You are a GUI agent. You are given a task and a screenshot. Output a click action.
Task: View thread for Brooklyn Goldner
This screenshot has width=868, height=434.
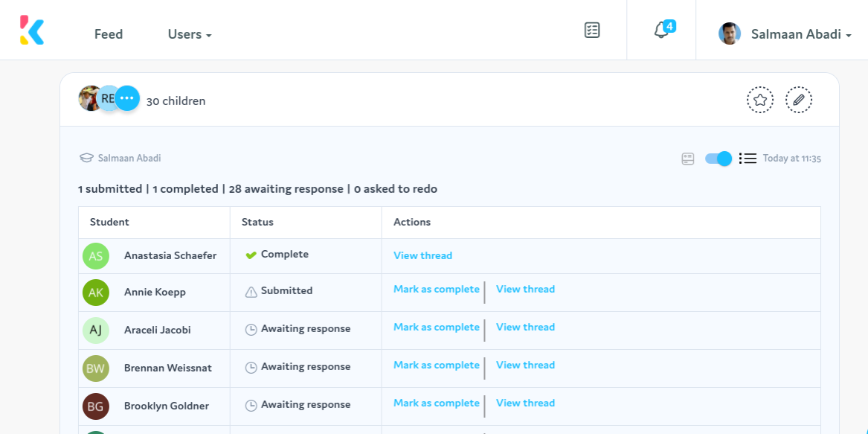[525, 403]
